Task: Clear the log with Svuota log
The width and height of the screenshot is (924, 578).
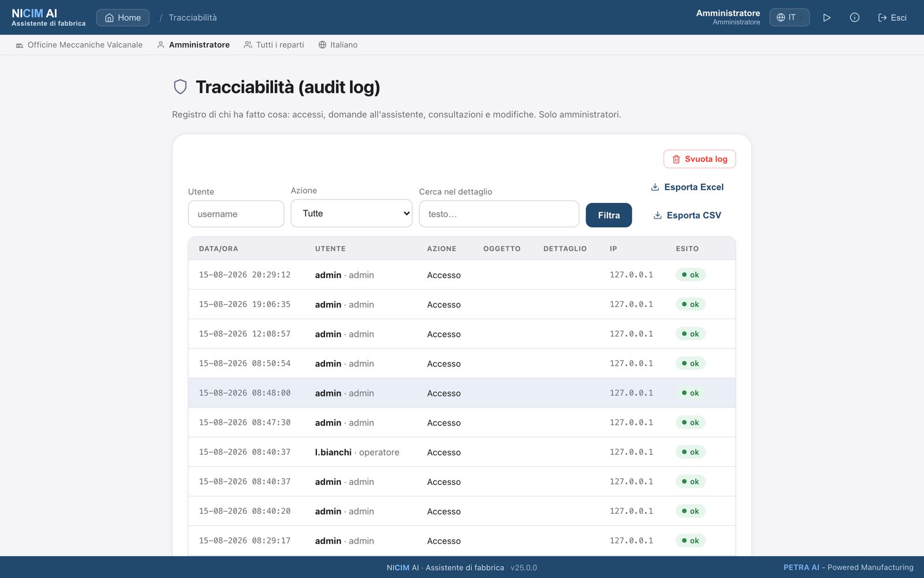Action: [x=699, y=159]
